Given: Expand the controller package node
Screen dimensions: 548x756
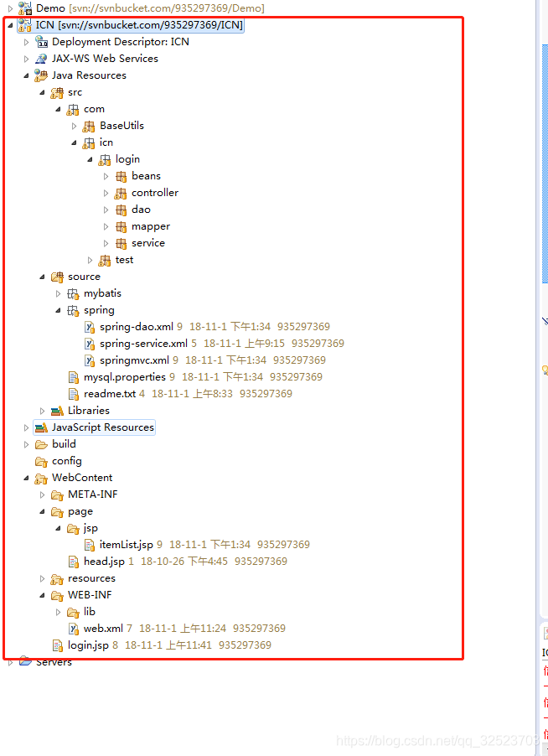Looking at the screenshot, I should 106,194.
